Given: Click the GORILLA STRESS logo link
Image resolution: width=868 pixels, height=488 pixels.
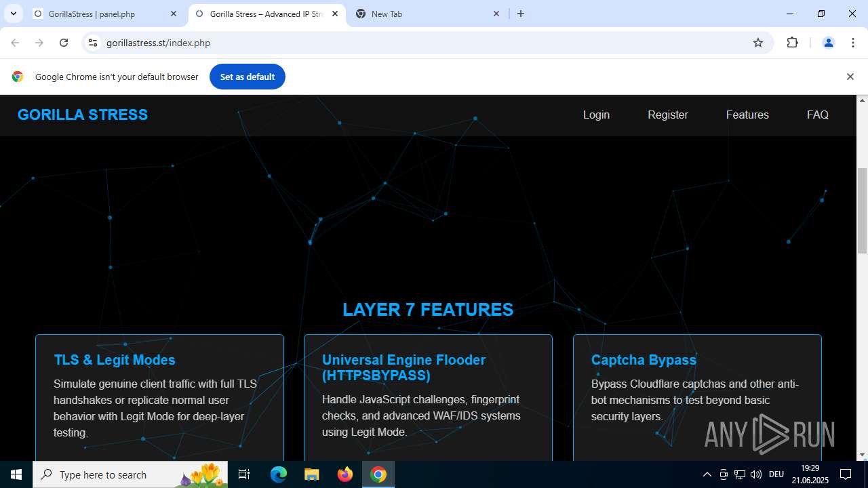Looking at the screenshot, I should click(83, 115).
